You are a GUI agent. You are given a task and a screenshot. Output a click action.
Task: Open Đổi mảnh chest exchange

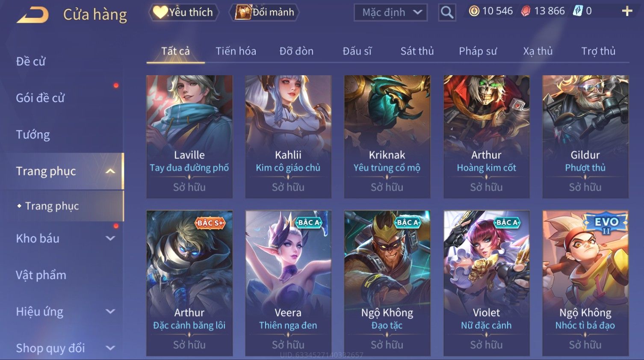(x=264, y=12)
